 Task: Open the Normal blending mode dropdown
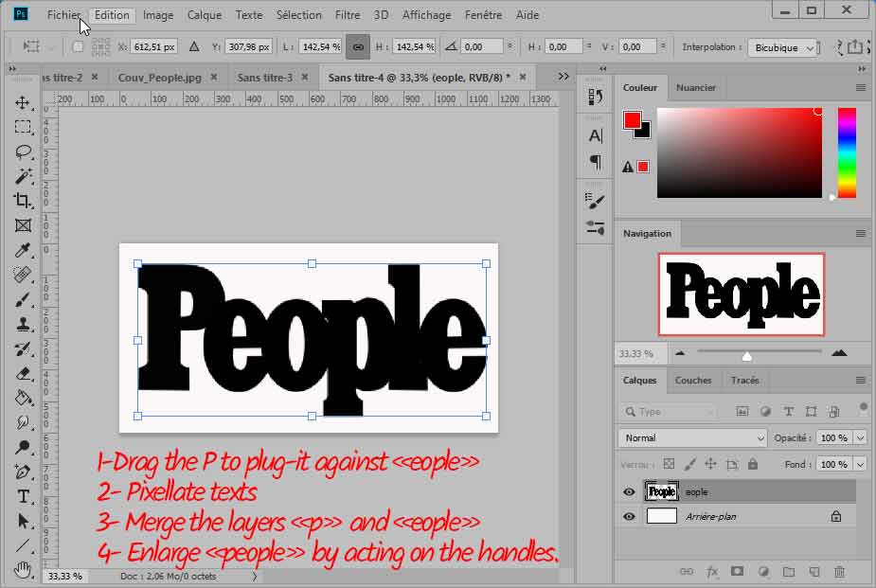tap(692, 437)
